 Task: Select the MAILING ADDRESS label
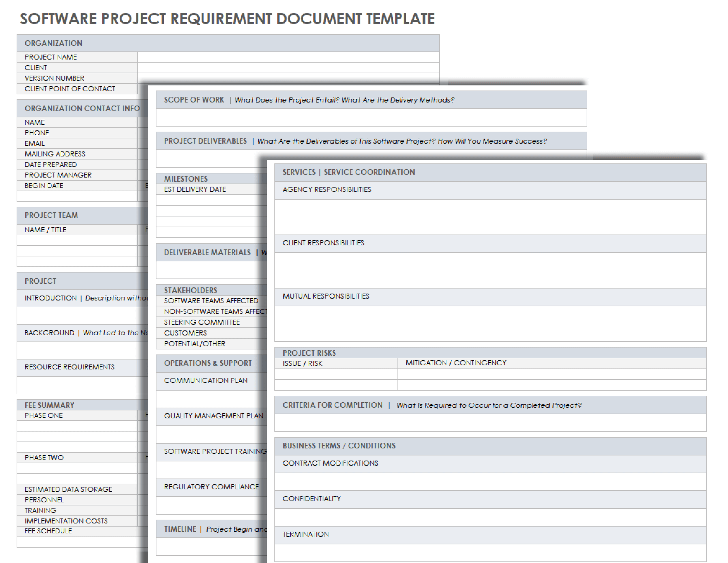(55, 154)
